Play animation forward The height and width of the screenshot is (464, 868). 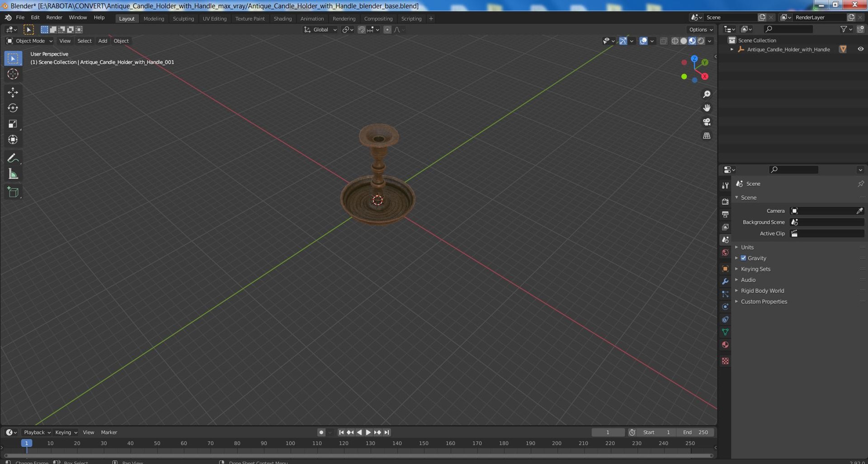[x=368, y=432]
